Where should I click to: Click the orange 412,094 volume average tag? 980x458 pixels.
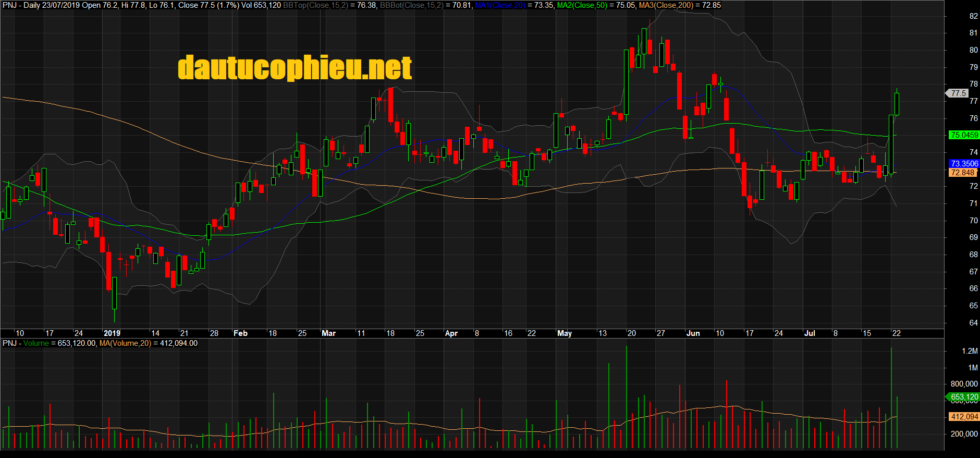click(964, 417)
